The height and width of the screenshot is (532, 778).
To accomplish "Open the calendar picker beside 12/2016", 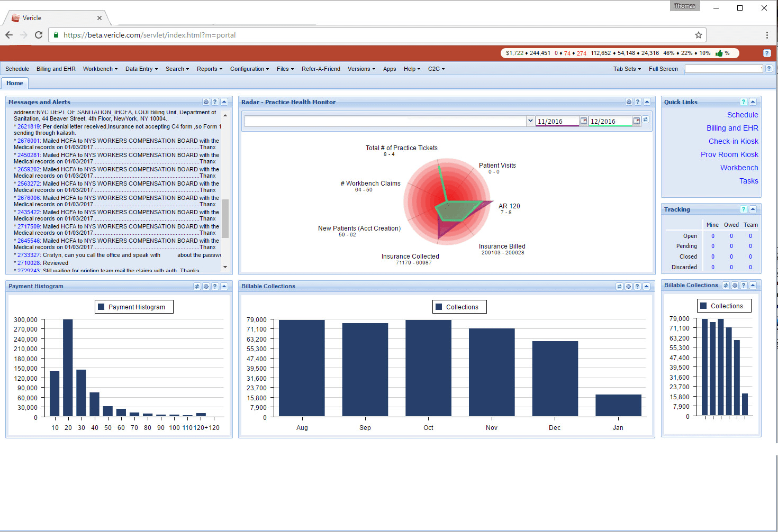I will coord(637,121).
